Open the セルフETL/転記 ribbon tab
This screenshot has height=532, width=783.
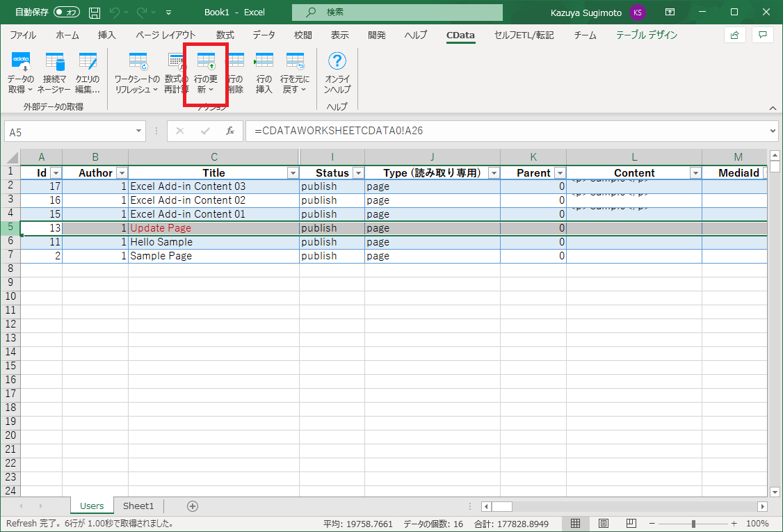pos(524,35)
